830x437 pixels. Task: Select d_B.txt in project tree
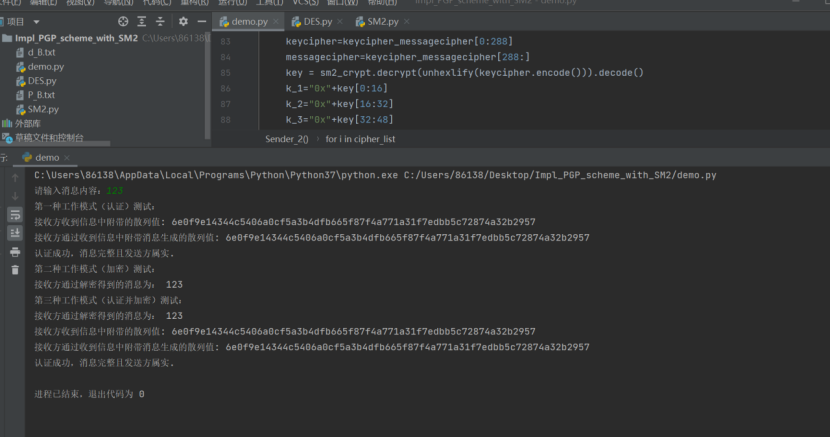click(41, 52)
